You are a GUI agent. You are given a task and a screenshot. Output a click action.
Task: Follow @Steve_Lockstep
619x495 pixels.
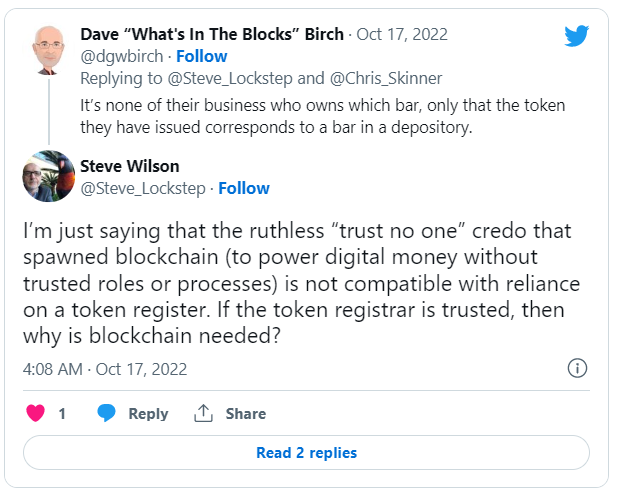[x=244, y=188]
